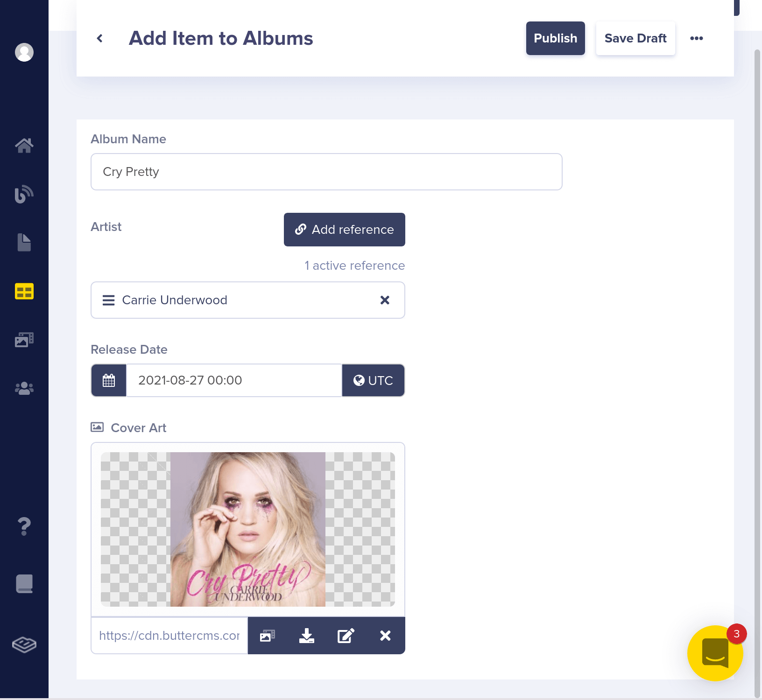Open Users section in sidebar
This screenshot has width=762, height=700.
pyautogui.click(x=24, y=388)
